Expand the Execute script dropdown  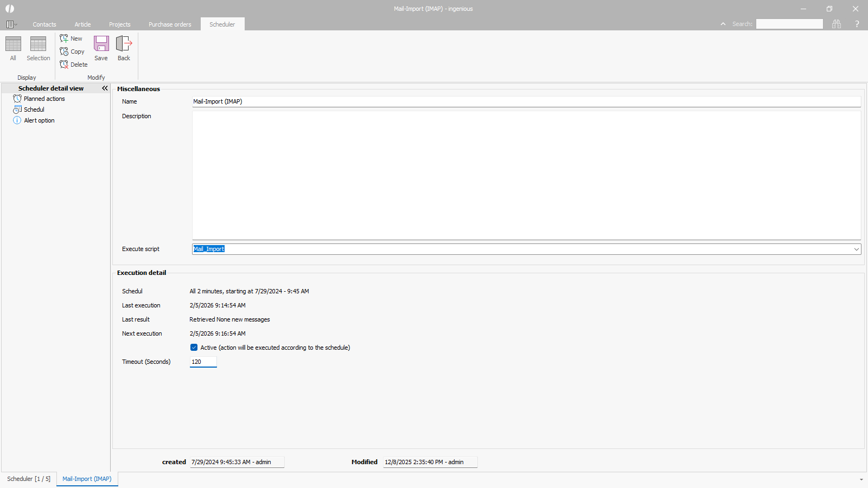click(x=856, y=249)
